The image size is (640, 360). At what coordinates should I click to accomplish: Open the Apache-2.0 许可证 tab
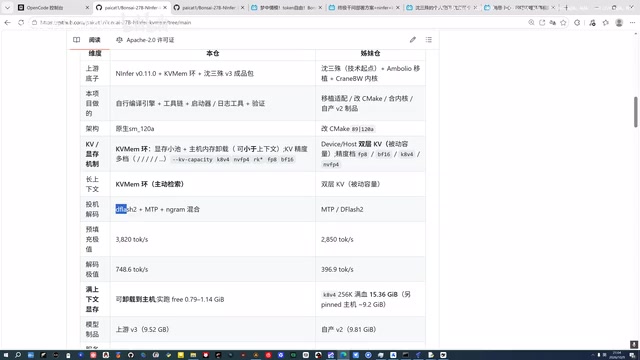click(x=145, y=40)
